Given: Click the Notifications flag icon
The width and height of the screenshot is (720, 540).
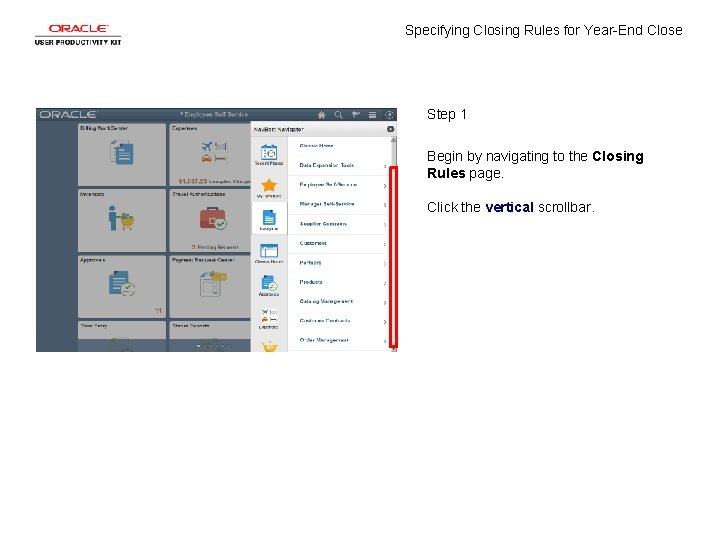Looking at the screenshot, I should [x=355, y=115].
